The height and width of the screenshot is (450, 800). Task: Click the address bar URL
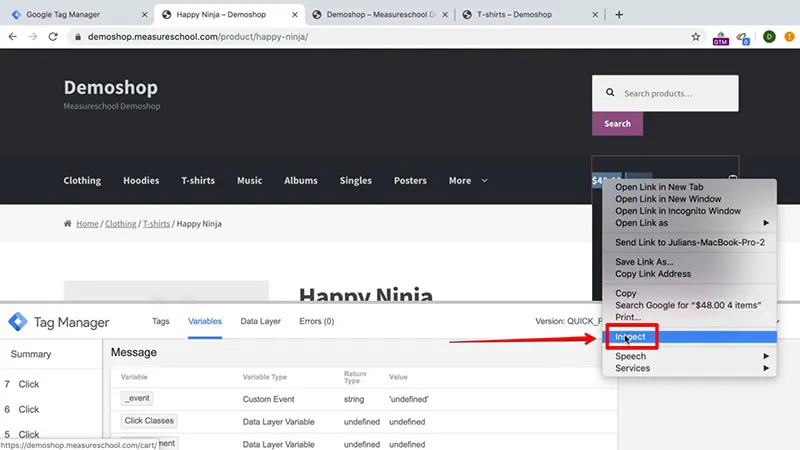coord(198,37)
